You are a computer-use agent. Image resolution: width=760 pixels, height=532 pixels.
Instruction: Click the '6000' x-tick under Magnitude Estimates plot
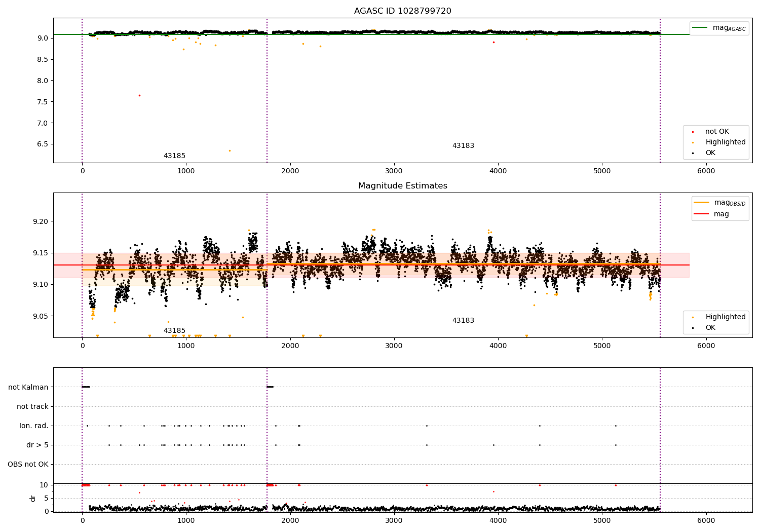pos(706,346)
